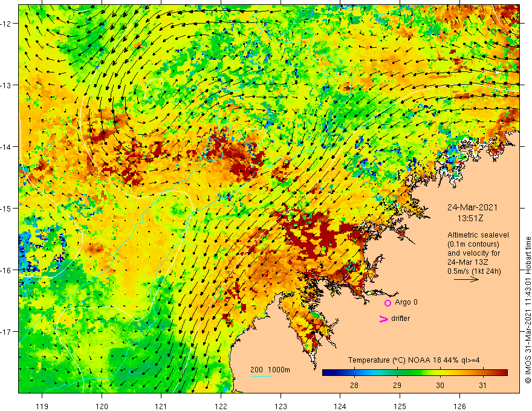Click longitude label 121 on bottom axis
Screen dimensions: 532x411
[x=161, y=406]
